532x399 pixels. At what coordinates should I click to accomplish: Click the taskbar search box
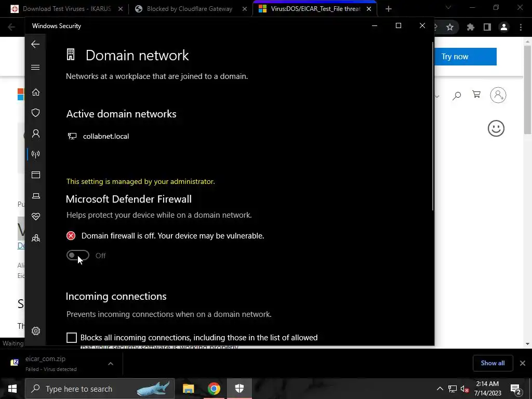pyautogui.click(x=100, y=389)
